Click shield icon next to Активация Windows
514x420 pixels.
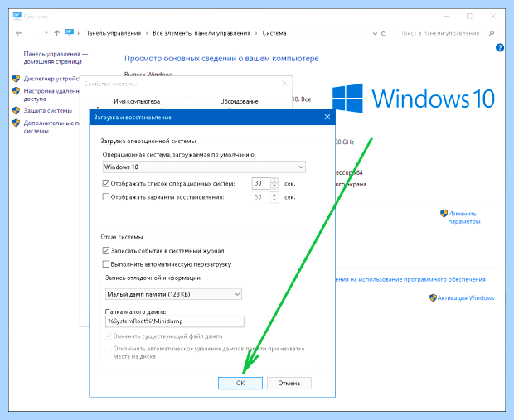coord(433,297)
